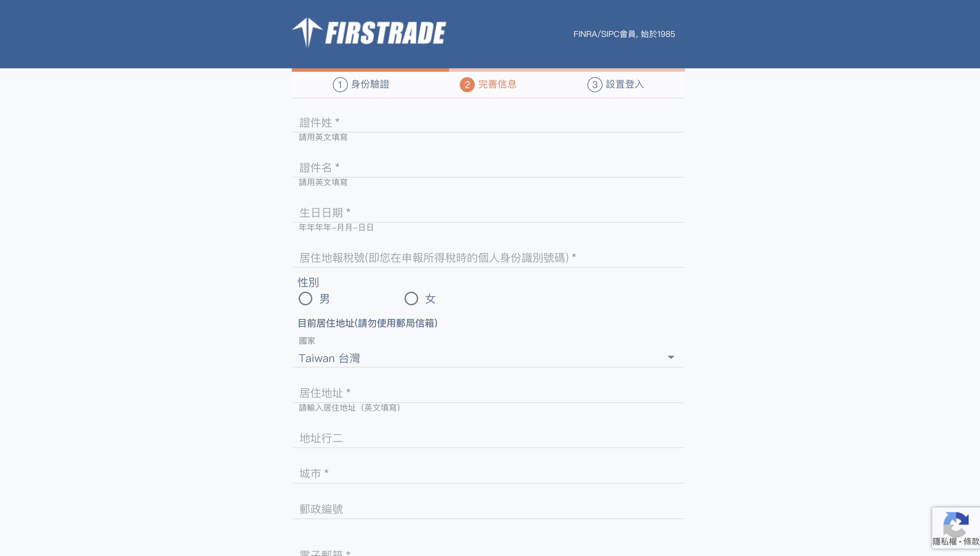Go to the 完善信息 step tab

(x=488, y=84)
